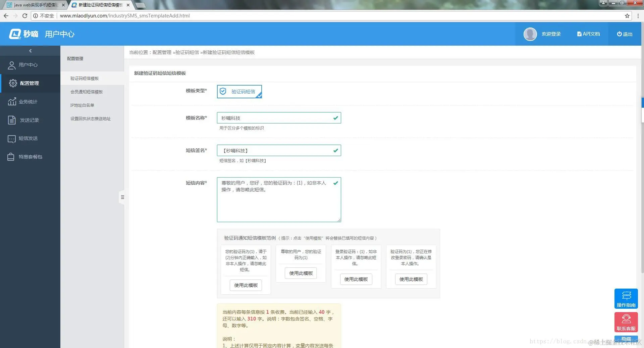Image resolution: width=644 pixels, height=348 pixels.
Task: Click the address bar URL
Action: coord(125,16)
